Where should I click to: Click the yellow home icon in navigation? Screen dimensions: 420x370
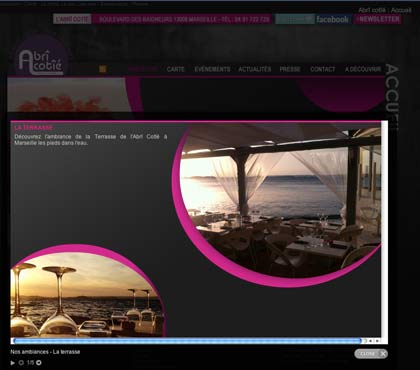[103, 69]
